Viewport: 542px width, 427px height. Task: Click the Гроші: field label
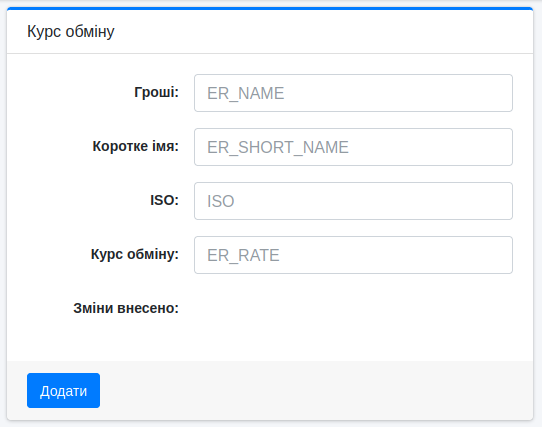pos(156,92)
